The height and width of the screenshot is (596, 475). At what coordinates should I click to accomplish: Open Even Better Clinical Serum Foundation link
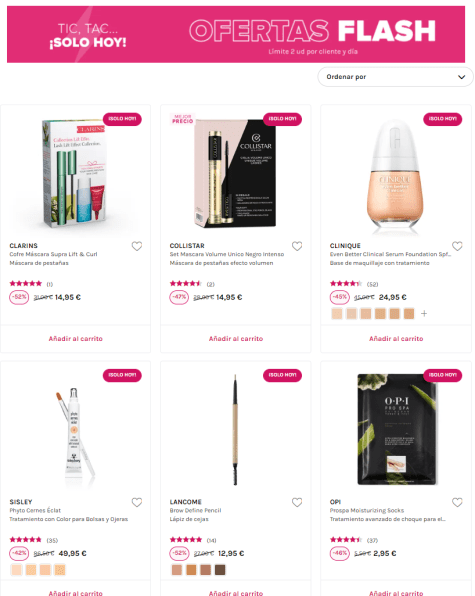pyautogui.click(x=390, y=254)
